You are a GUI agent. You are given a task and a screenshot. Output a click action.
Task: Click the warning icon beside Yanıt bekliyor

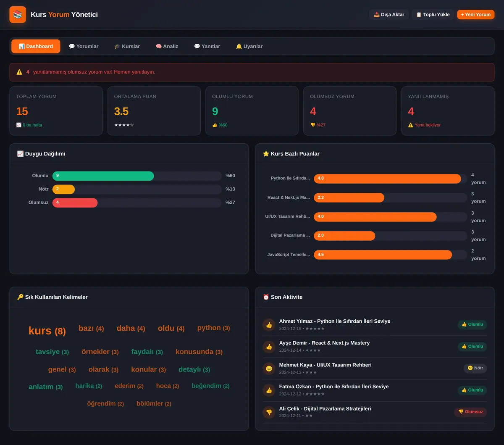coord(411,125)
